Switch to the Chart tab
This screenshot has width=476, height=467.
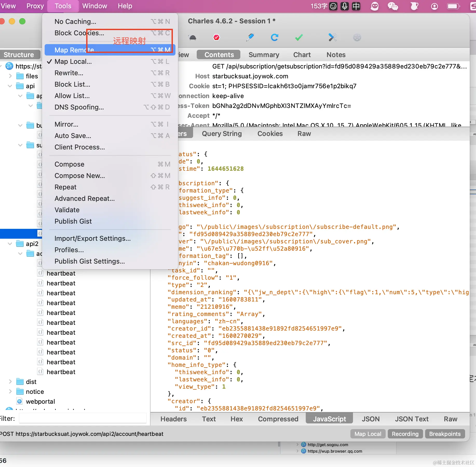(302, 55)
